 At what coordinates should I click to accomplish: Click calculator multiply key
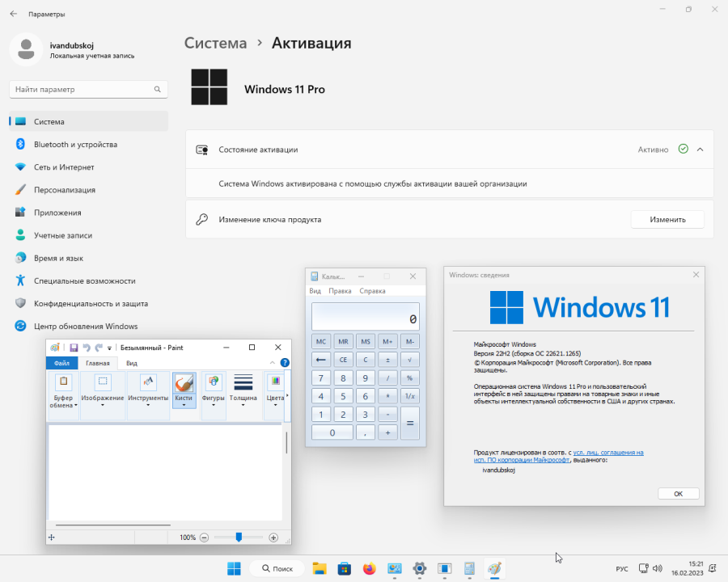pos(387,396)
